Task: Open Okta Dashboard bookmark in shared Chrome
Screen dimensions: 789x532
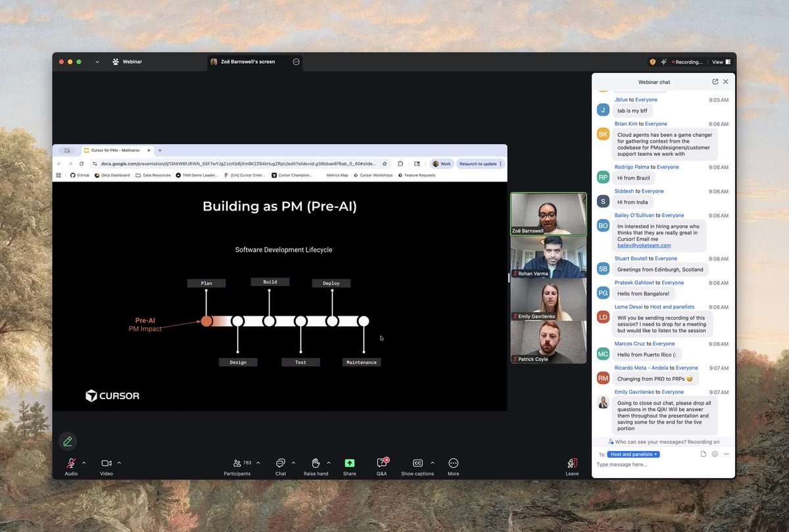Action: pos(112,176)
